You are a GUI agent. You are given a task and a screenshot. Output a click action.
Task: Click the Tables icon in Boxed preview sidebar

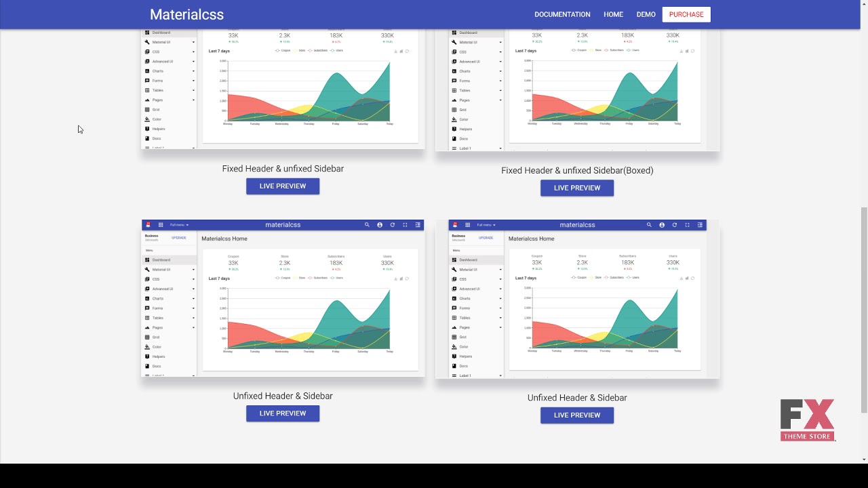coord(454,90)
